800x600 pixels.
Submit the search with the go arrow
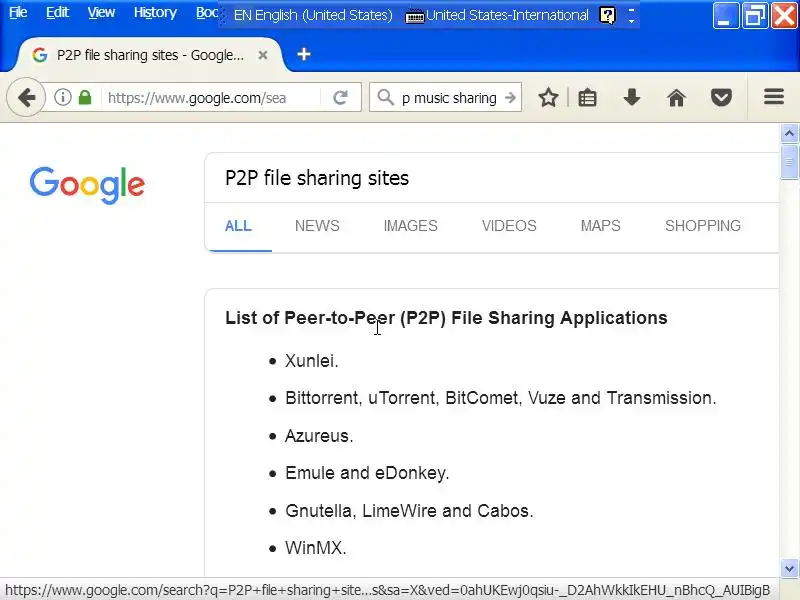[x=510, y=97]
